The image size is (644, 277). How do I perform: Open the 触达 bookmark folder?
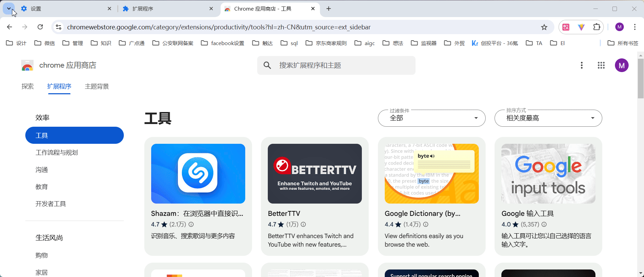tap(262, 43)
